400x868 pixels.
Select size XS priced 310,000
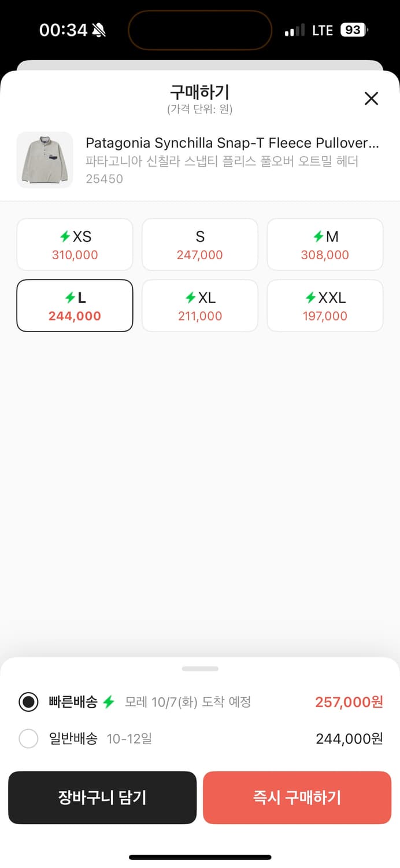tap(75, 245)
